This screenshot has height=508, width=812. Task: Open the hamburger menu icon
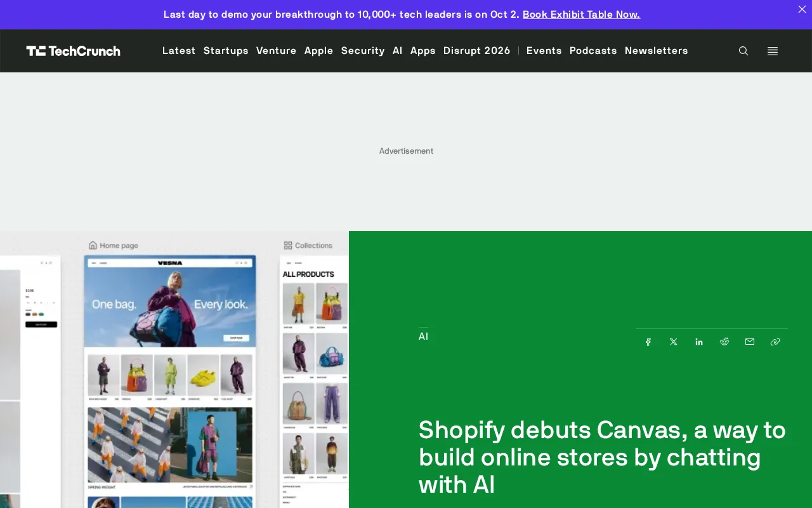[773, 51]
